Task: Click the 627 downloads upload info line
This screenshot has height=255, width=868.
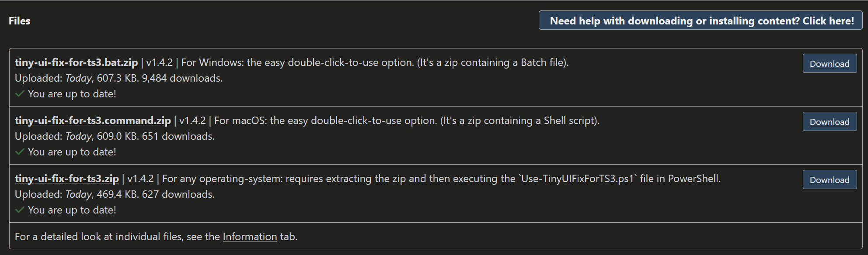Action: (115, 194)
